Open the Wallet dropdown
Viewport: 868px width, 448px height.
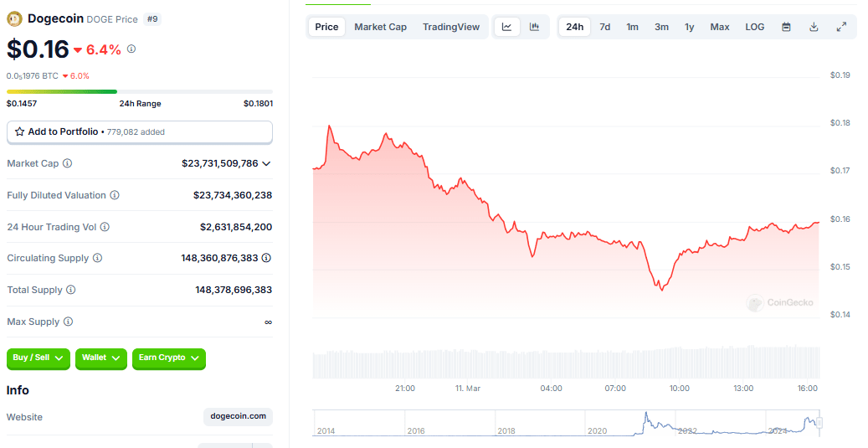pos(101,358)
